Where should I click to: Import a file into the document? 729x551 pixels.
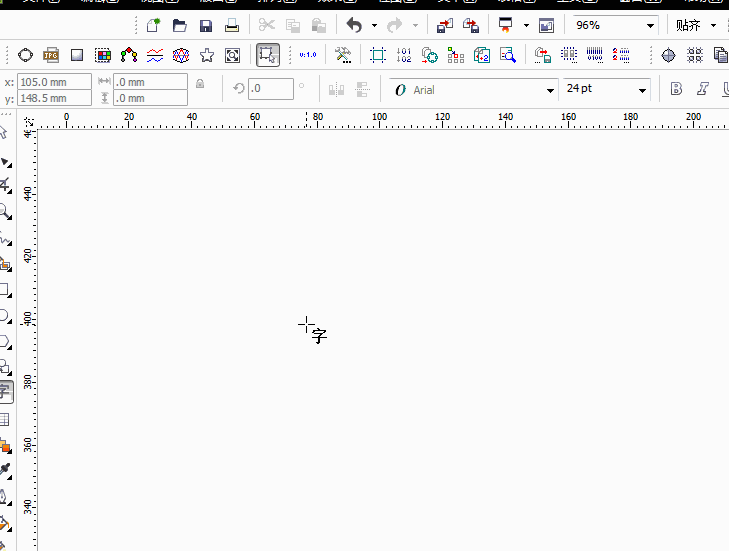pyautogui.click(x=445, y=26)
